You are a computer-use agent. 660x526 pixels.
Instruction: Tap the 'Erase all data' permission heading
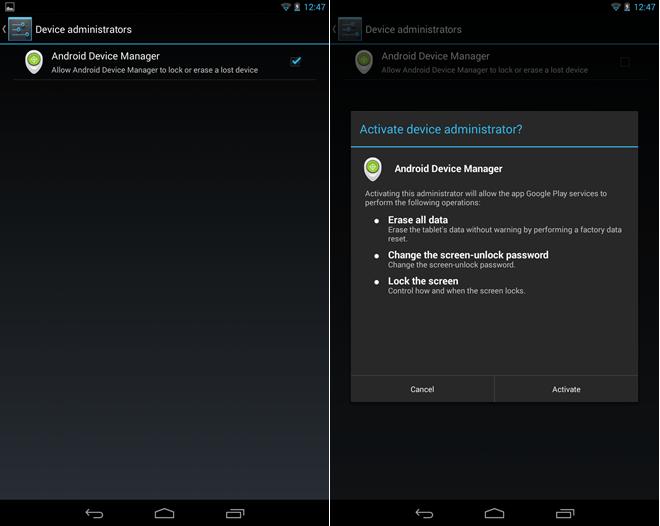pos(418,220)
